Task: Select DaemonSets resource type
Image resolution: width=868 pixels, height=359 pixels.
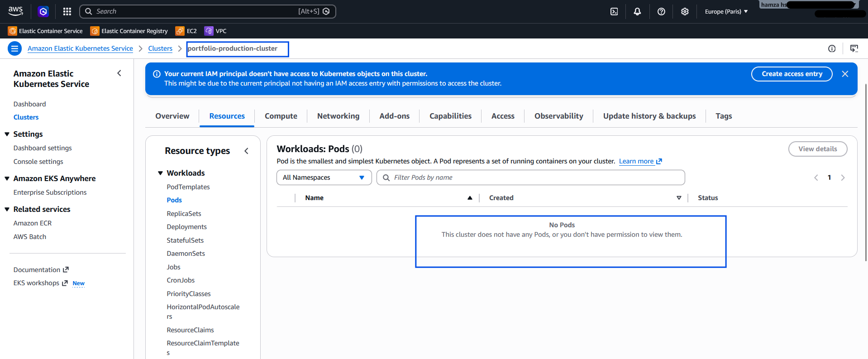Action: 186,254
